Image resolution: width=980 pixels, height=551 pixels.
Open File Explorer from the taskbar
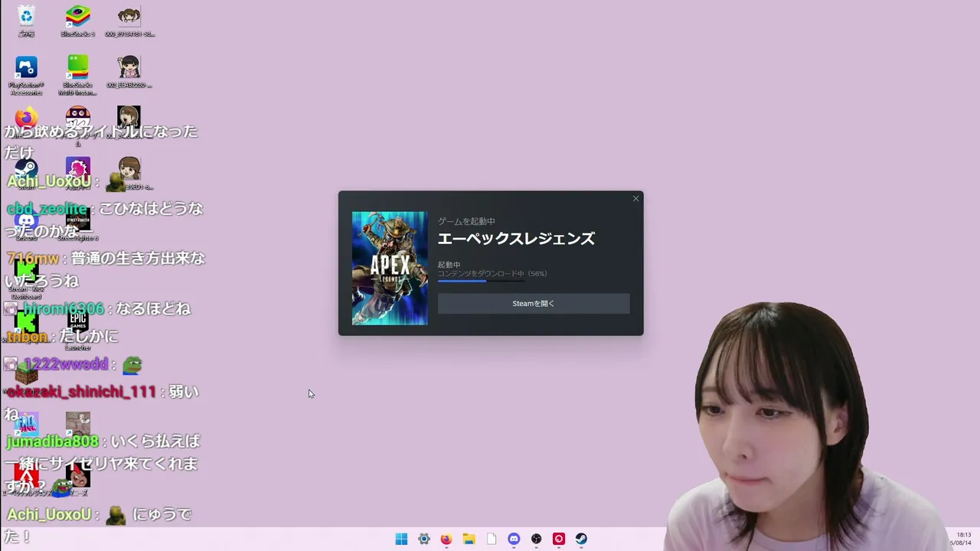click(x=469, y=539)
